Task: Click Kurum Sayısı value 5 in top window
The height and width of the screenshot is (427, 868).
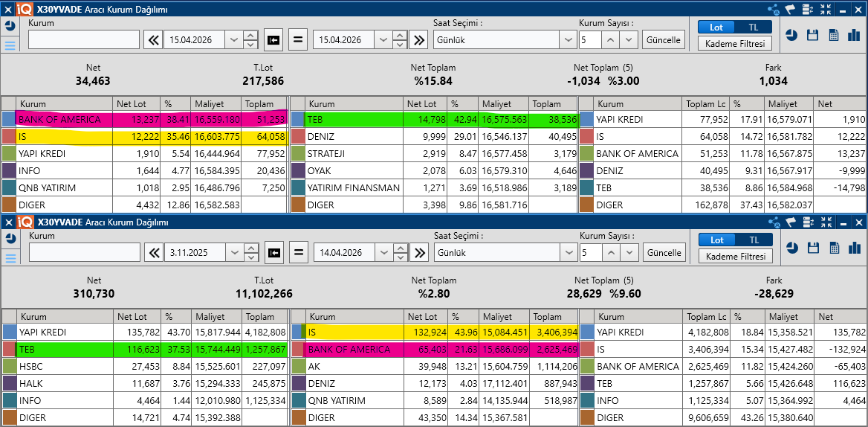Action: pos(590,40)
